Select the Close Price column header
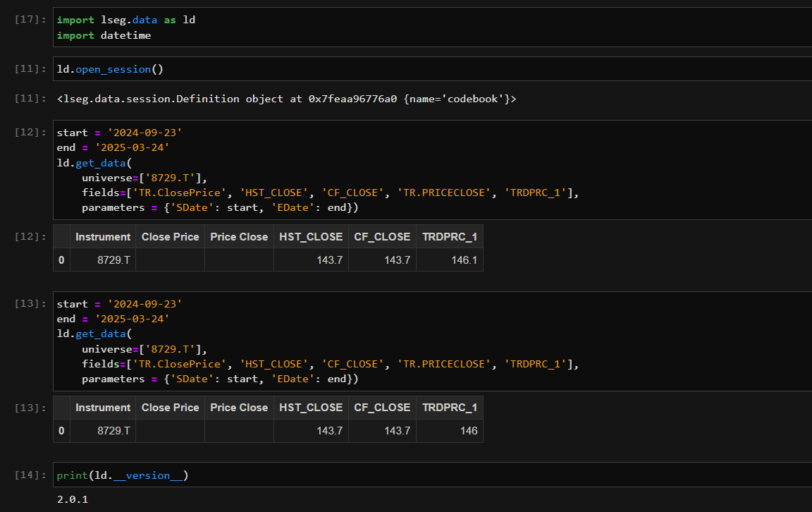Image resolution: width=812 pixels, height=512 pixels. 170,236
